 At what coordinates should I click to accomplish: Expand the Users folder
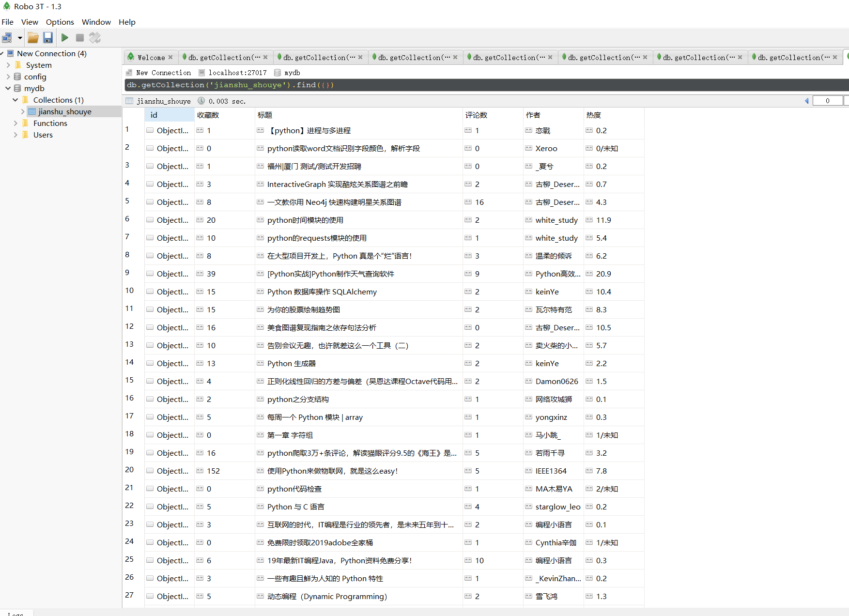click(15, 135)
